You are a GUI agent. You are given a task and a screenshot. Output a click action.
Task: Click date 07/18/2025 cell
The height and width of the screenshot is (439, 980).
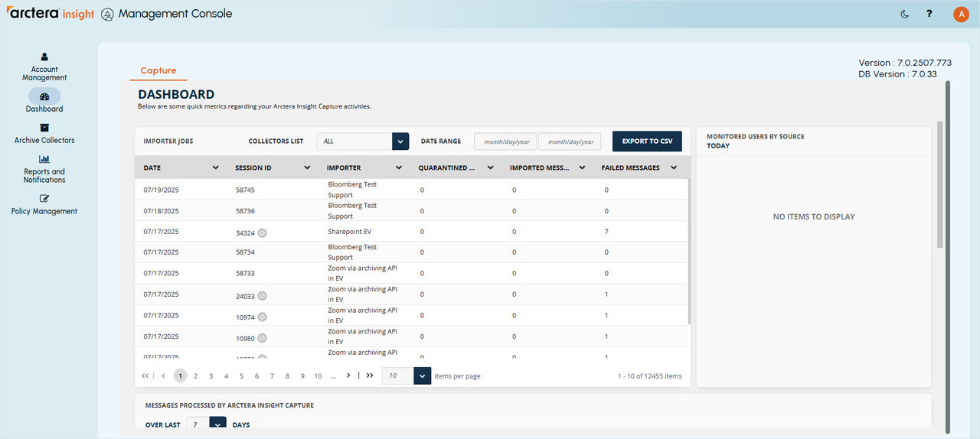click(162, 211)
